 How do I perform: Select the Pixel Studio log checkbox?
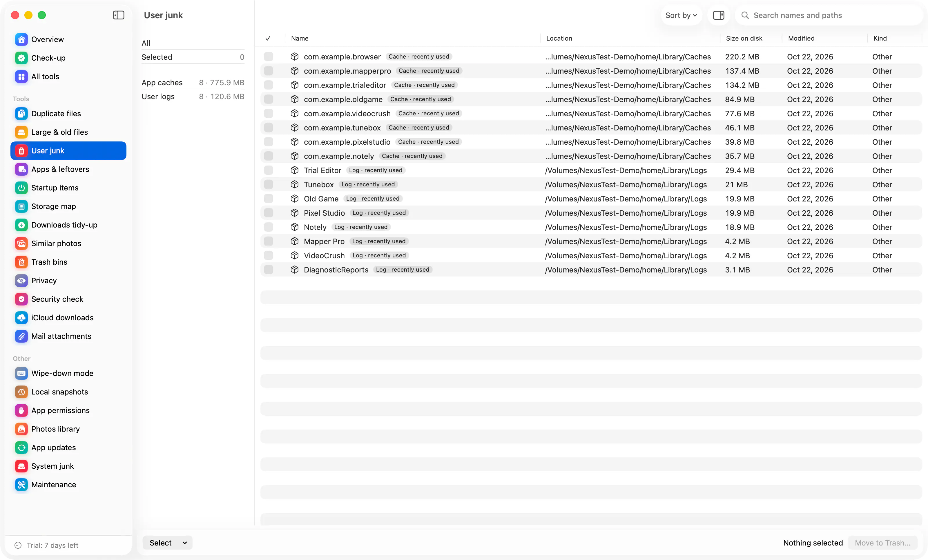(x=269, y=213)
